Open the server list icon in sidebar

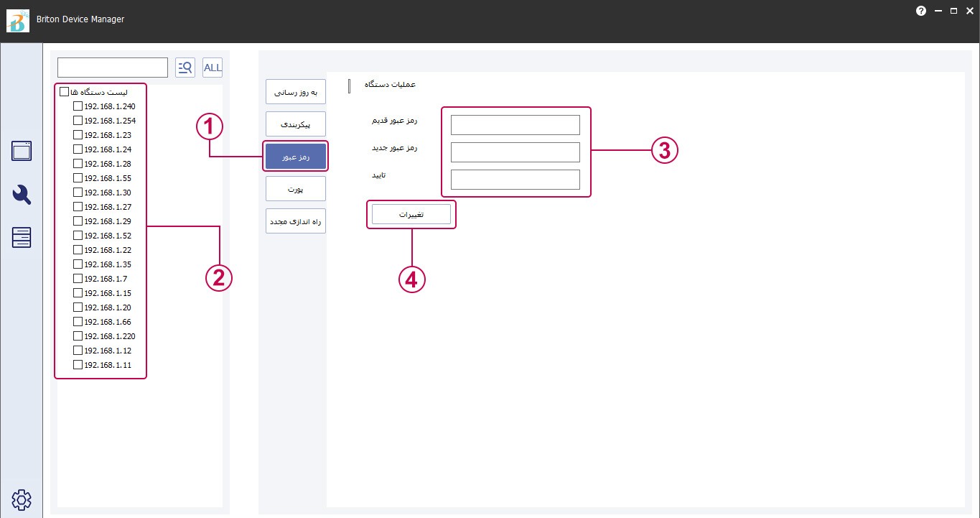pos(22,237)
